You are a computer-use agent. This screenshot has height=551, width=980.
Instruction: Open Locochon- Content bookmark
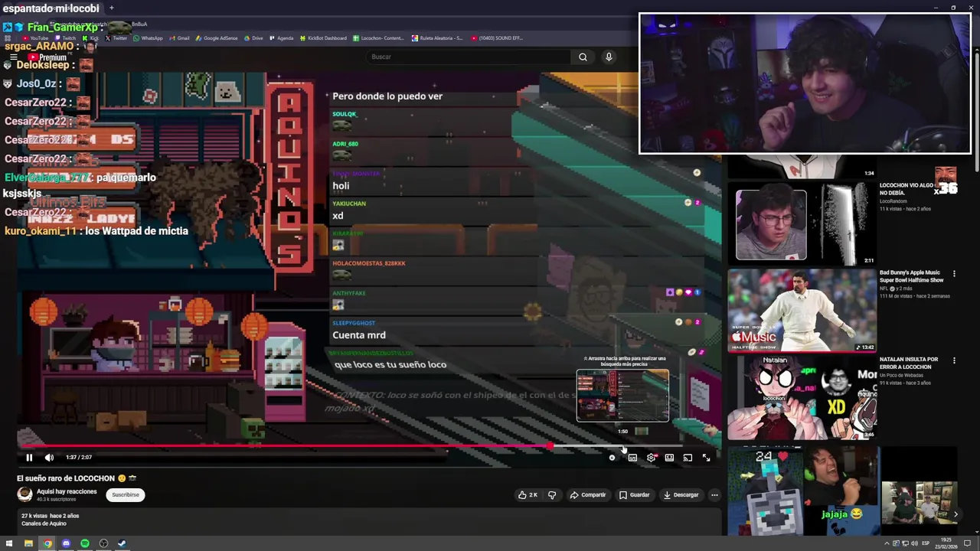[x=378, y=38]
